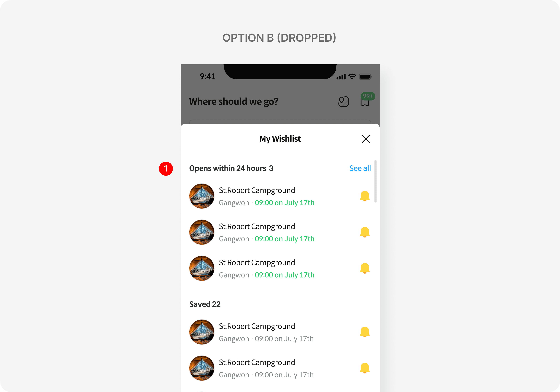Screen dimensions: 560x392
Task: Close the My Wishlist sheet
Action: click(366, 139)
